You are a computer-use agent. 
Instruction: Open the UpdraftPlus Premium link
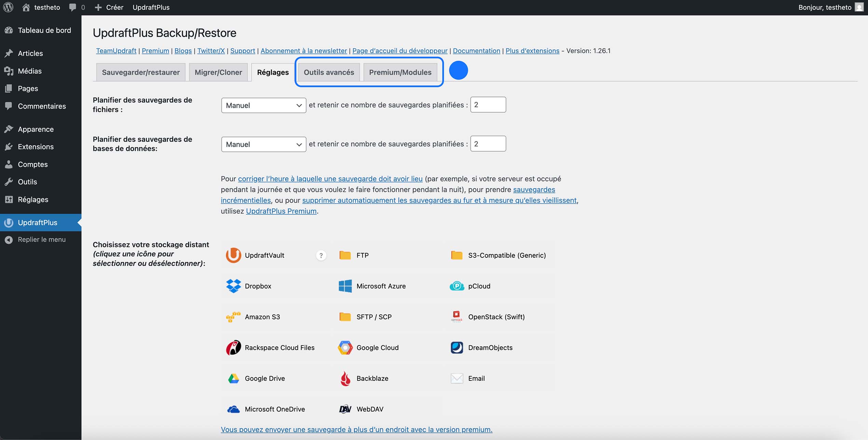click(280, 211)
